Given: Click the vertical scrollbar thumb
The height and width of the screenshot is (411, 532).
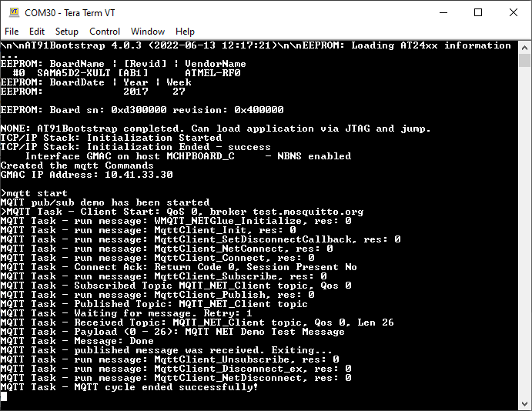Looking at the screenshot, I should click(x=524, y=61).
